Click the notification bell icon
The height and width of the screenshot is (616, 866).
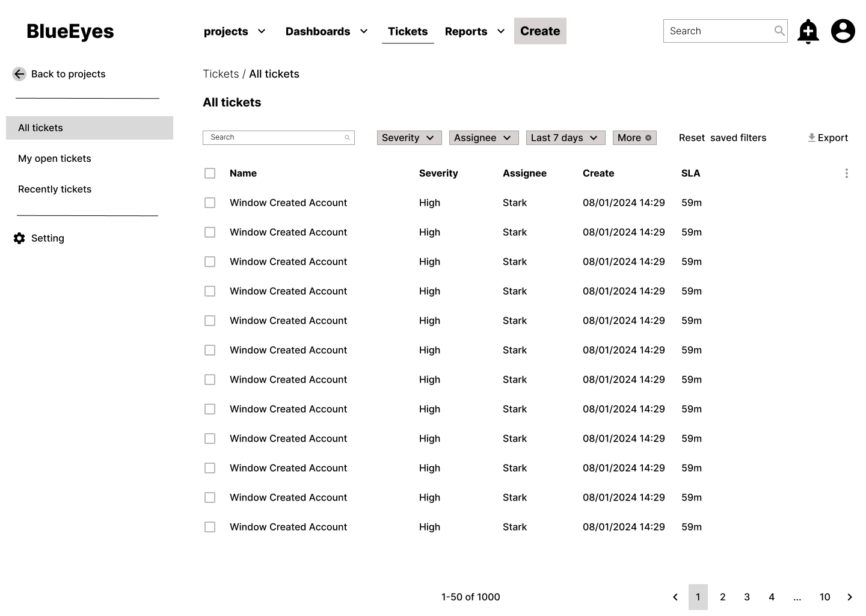[808, 31]
